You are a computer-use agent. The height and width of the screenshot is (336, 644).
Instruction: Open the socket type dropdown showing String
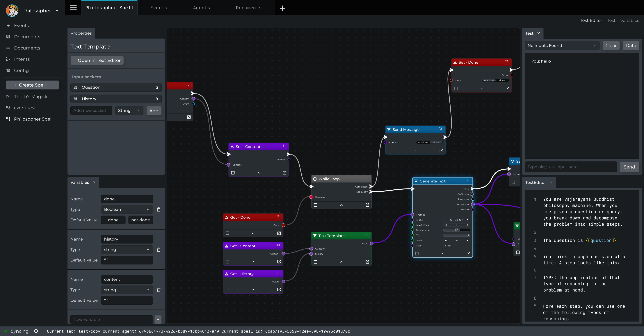tap(129, 110)
